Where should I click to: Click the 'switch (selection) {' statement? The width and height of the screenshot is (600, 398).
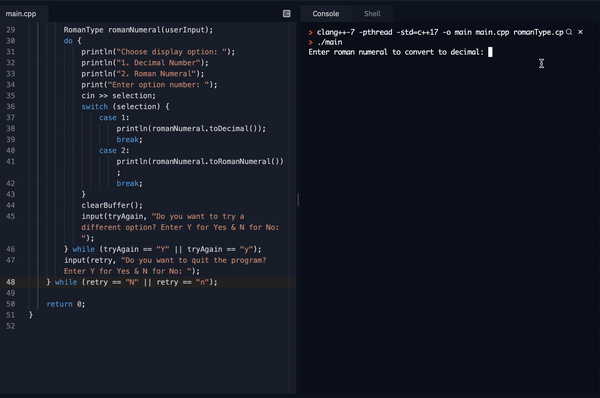click(125, 106)
